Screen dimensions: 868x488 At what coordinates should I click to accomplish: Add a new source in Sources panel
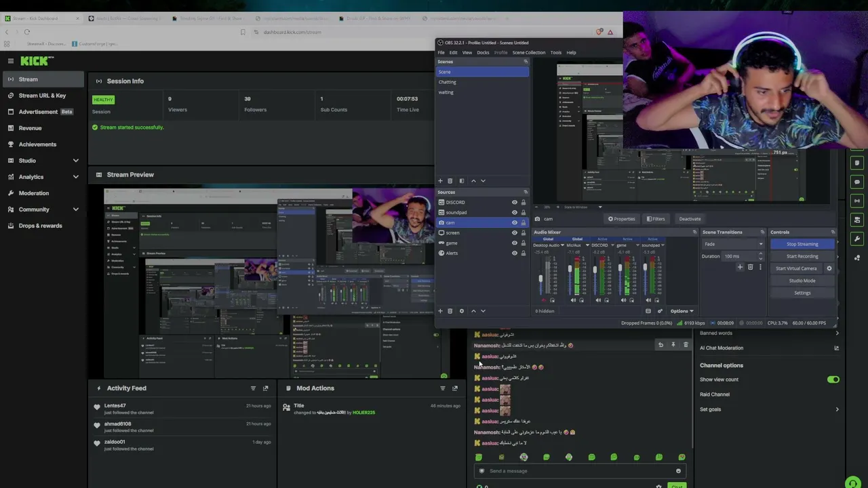pyautogui.click(x=440, y=311)
